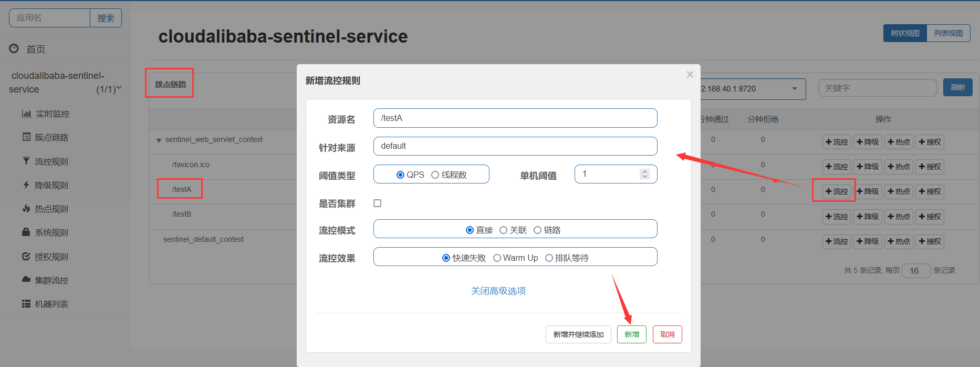Click the 单机阈值 stepper arrows
980x367 pixels.
point(645,174)
